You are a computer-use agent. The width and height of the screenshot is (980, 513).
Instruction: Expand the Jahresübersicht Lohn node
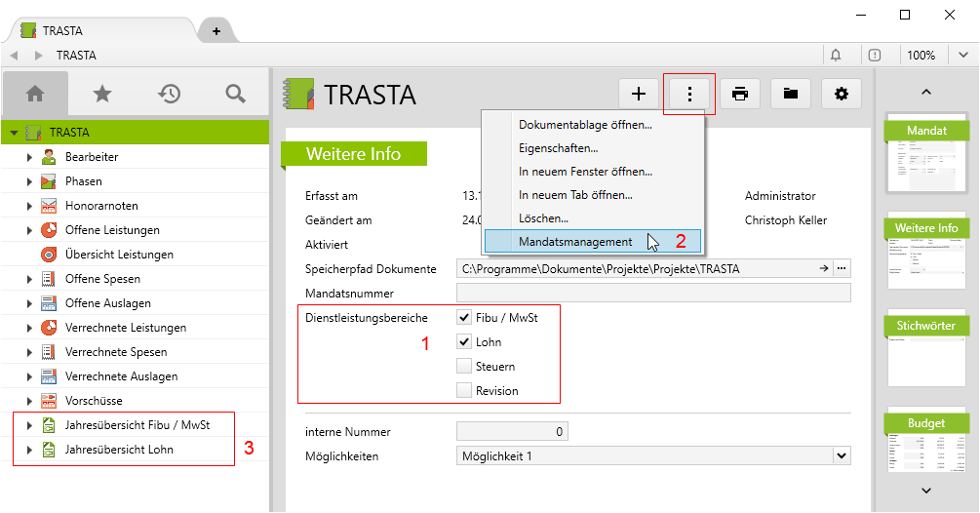30,450
